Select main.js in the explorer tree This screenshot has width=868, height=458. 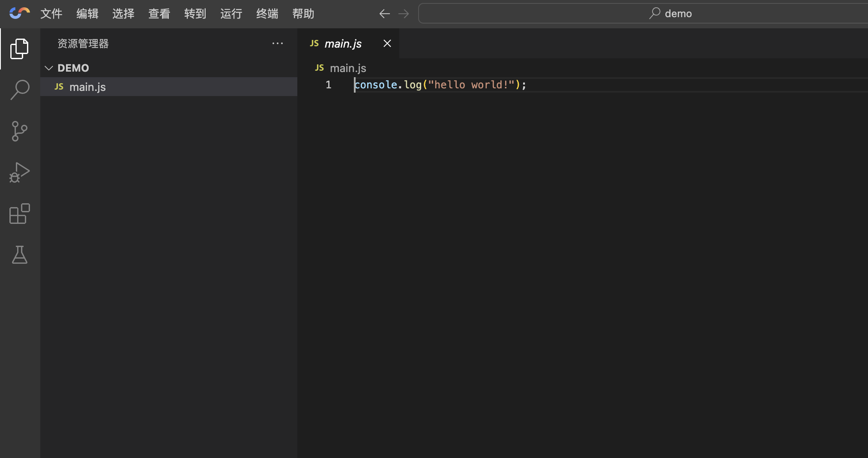[169, 87]
